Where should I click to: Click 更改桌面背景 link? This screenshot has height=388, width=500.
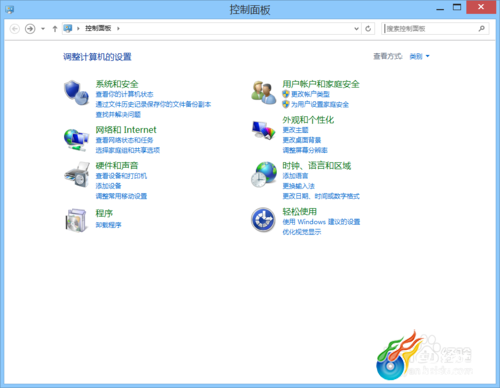[302, 140]
